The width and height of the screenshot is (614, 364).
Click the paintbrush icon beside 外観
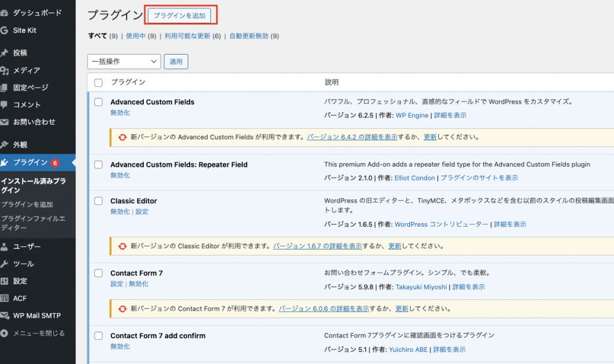point(4,145)
